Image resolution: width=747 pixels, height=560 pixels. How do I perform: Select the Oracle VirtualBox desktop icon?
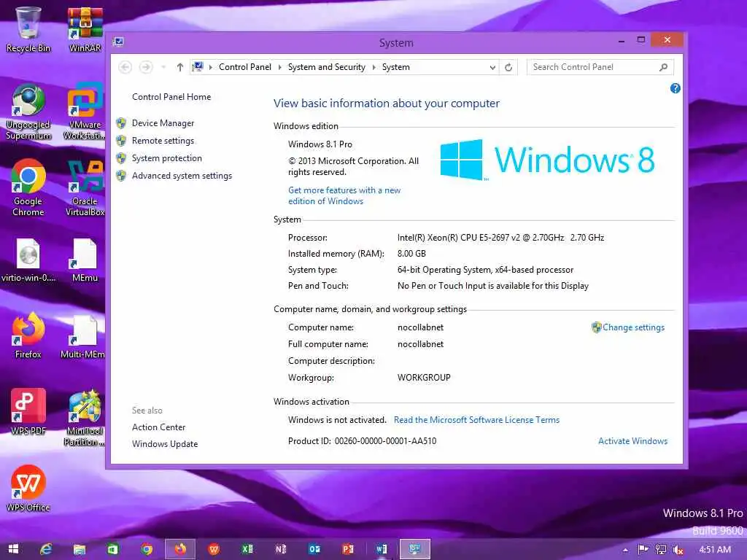[x=85, y=187]
